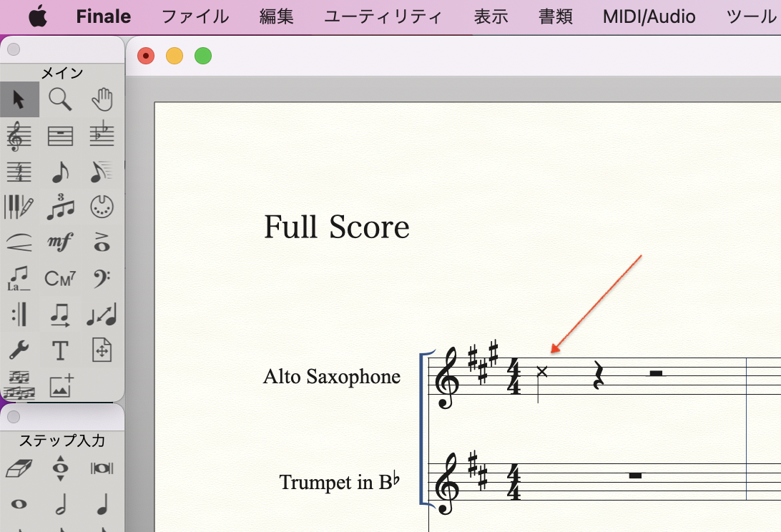Open the ファイル menu
This screenshot has height=532, width=781.
(x=195, y=17)
